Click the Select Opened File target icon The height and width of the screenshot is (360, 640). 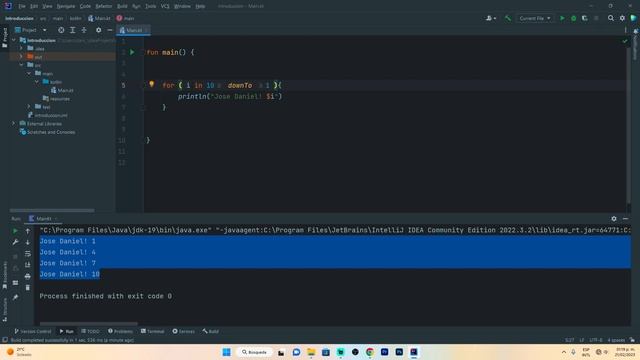[61, 30]
